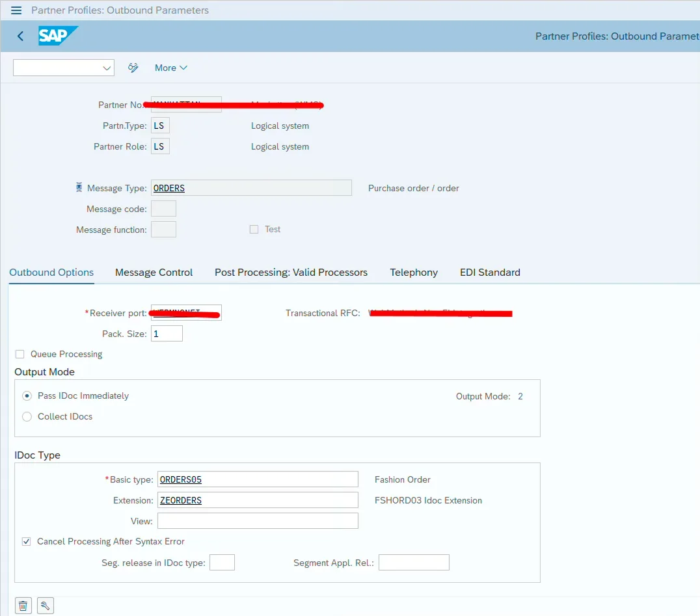This screenshot has width=700, height=616.
Task: Select Pass IDoc Immediately
Action: point(26,395)
